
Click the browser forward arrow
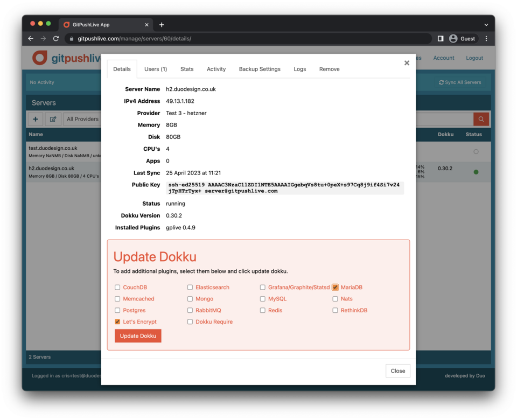click(43, 39)
